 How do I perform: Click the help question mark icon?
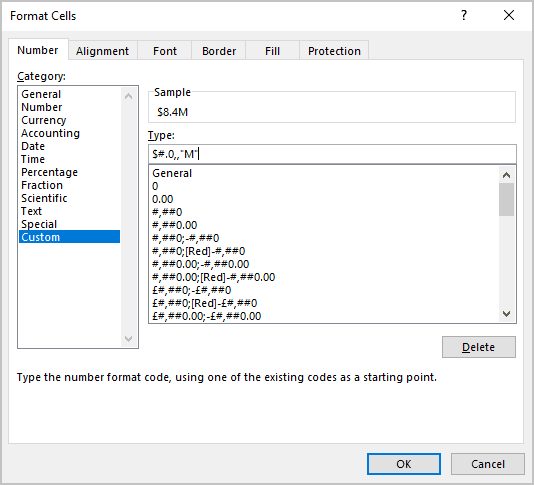[464, 15]
